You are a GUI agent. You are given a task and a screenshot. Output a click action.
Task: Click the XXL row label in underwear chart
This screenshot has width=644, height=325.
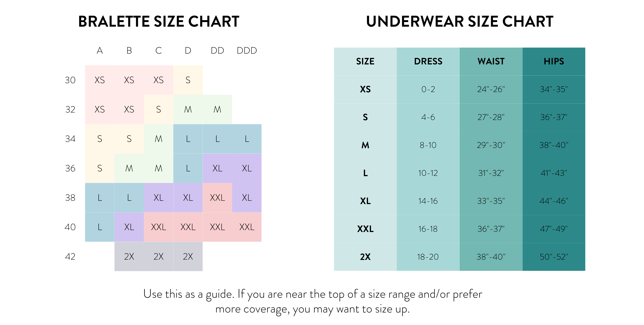pos(365,229)
